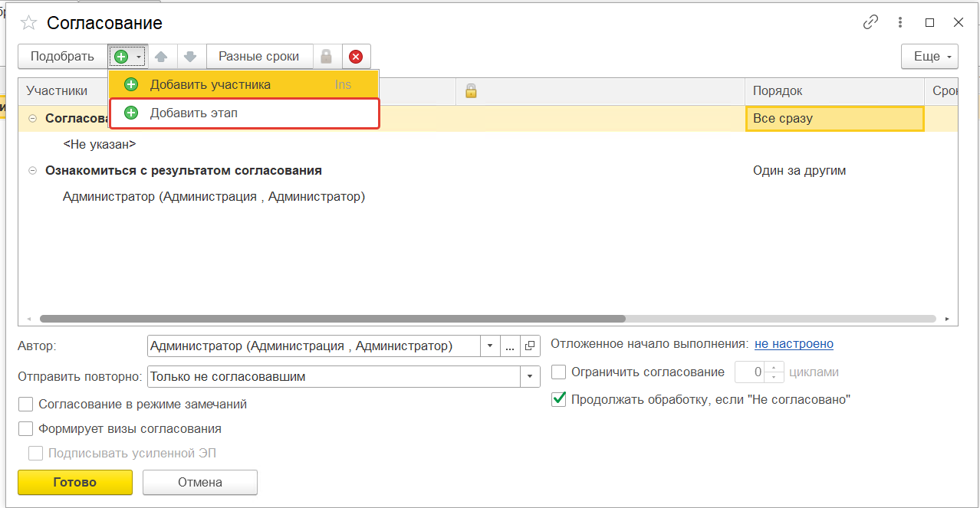Collapse the Ознакомиться с результатом согласования group
This screenshot has width=980, height=508.
click(32, 171)
